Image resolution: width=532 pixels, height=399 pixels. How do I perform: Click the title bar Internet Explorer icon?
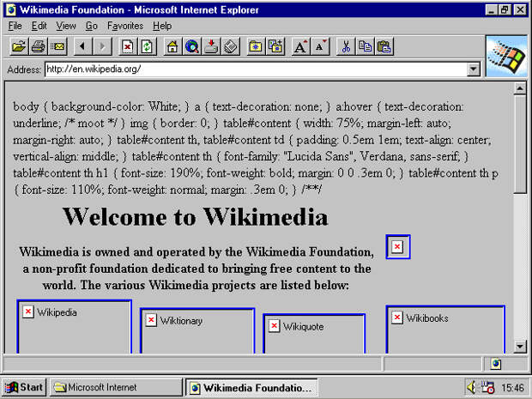(x=11, y=9)
